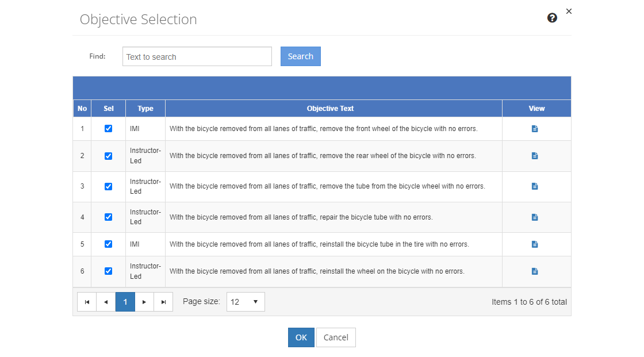The width and height of the screenshot is (644, 357).
Task: Focus the Text to search field
Action: [197, 56]
